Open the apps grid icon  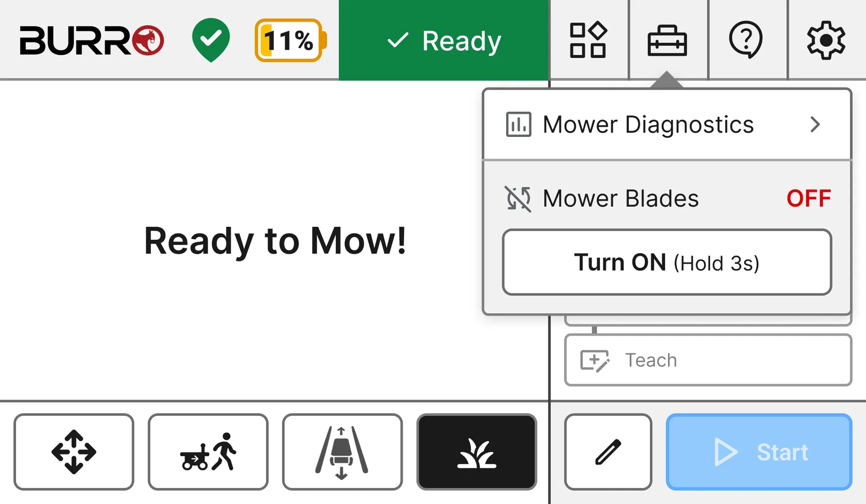point(588,40)
